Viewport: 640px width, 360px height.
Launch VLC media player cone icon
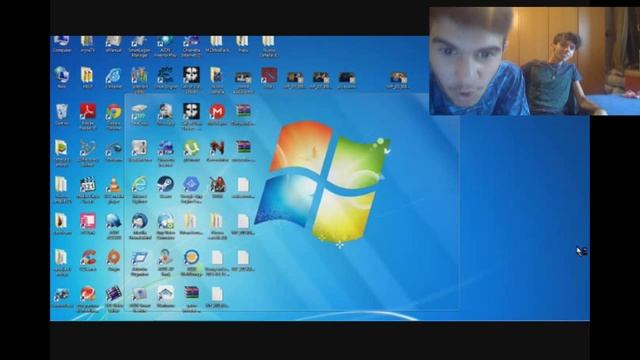point(113,189)
